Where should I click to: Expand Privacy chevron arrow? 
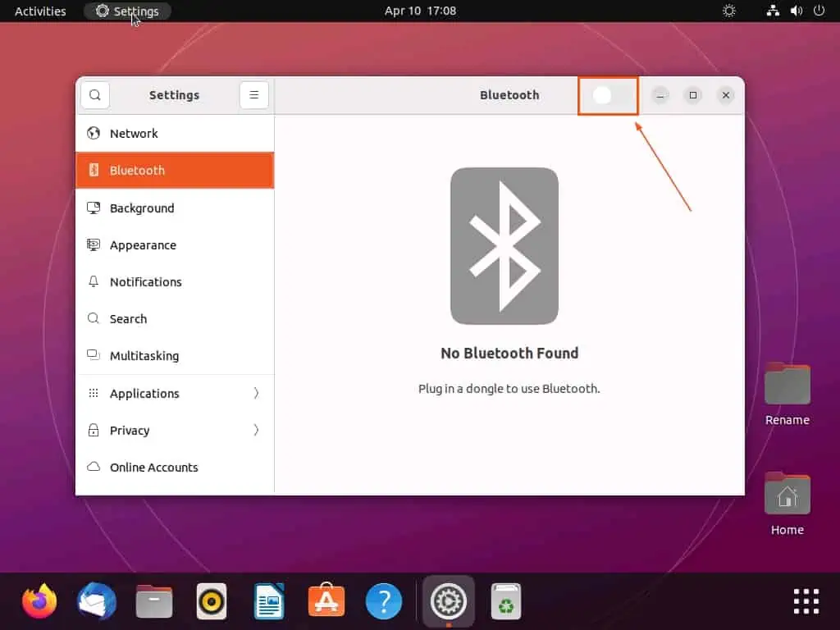[256, 431]
